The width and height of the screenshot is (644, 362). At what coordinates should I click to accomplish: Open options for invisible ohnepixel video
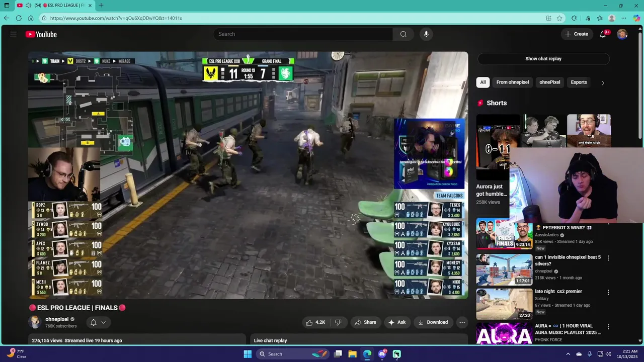(x=608, y=258)
